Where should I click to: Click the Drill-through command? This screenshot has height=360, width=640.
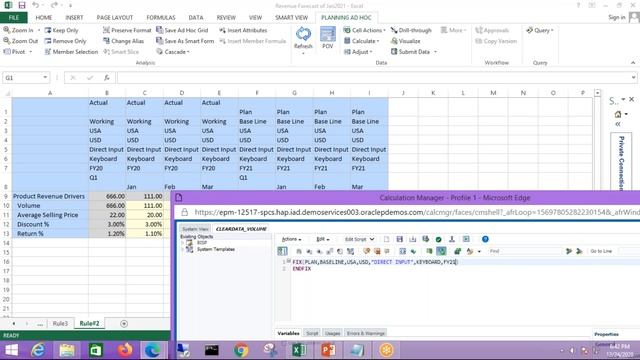411,30
